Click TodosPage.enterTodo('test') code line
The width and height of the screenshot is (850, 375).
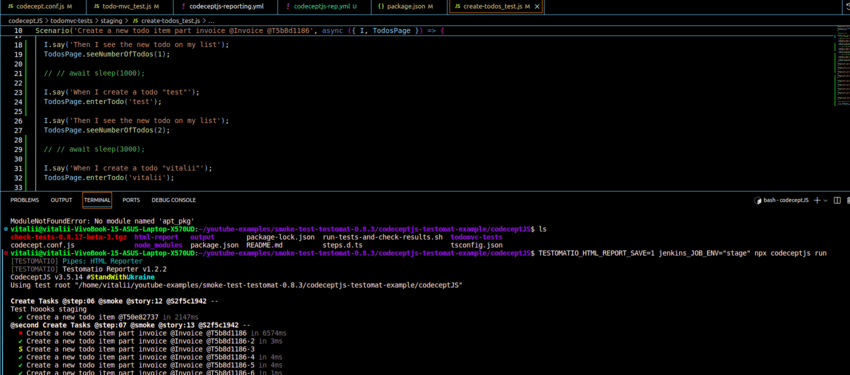tap(103, 101)
